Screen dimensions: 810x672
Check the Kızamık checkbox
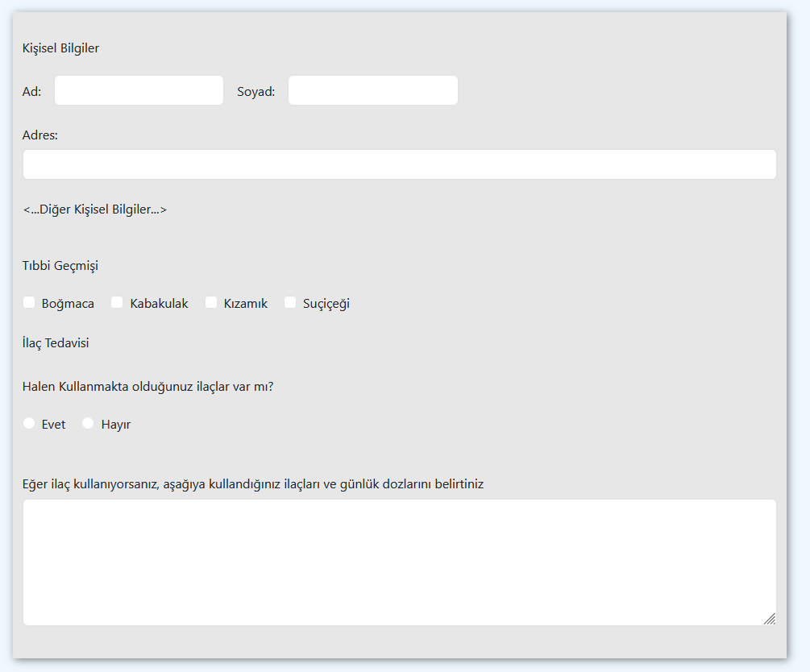click(210, 302)
